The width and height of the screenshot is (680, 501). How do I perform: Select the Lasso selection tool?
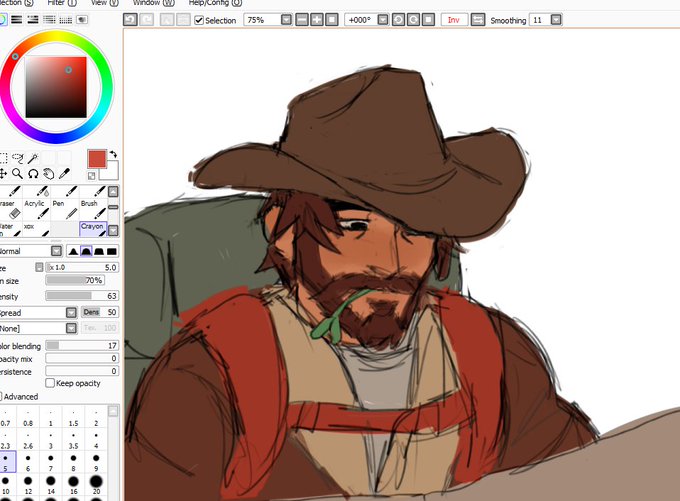tap(18, 158)
